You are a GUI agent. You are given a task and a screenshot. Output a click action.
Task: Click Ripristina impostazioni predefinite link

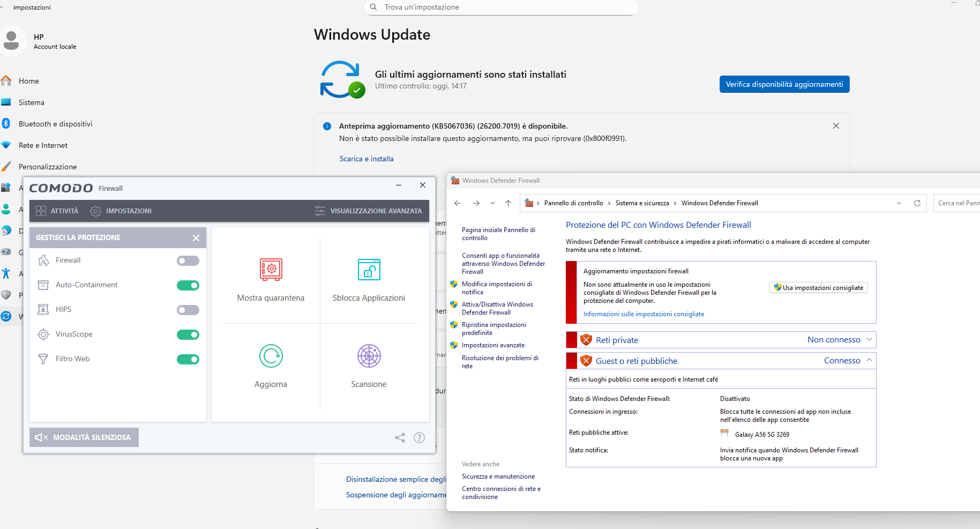493,329
